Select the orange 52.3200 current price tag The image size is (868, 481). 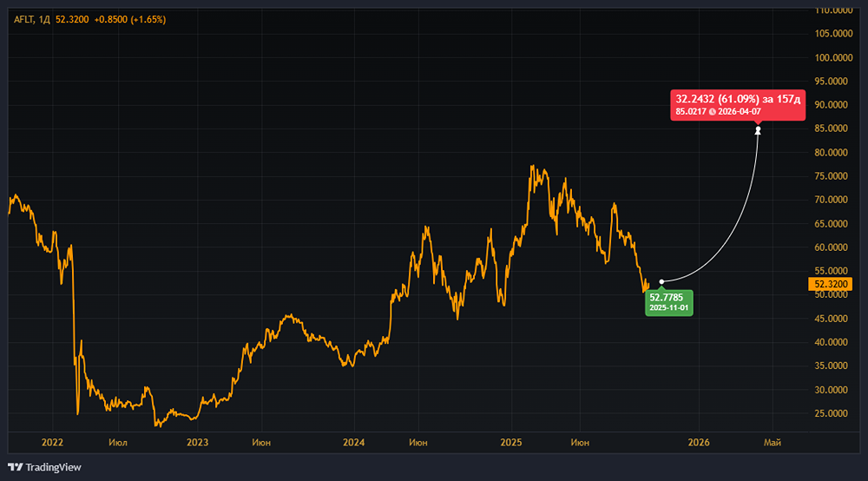830,284
